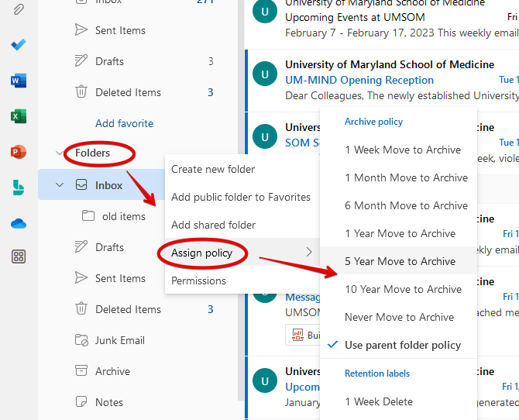Screen dimensions: 519x420
Task: Open the Bing icon in app rail
Action: tap(19, 188)
